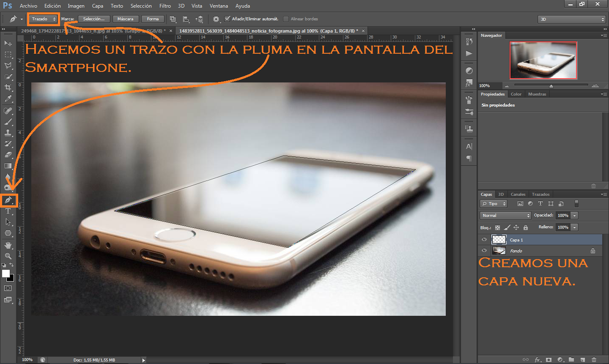Viewport: 609px width, 364px height.
Task: Open the Brush Presets panel icon
Action: [x=469, y=112]
